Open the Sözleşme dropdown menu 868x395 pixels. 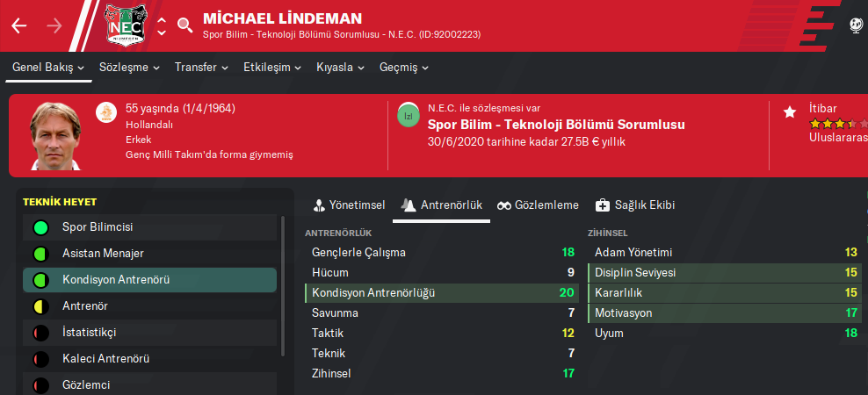[x=129, y=68]
